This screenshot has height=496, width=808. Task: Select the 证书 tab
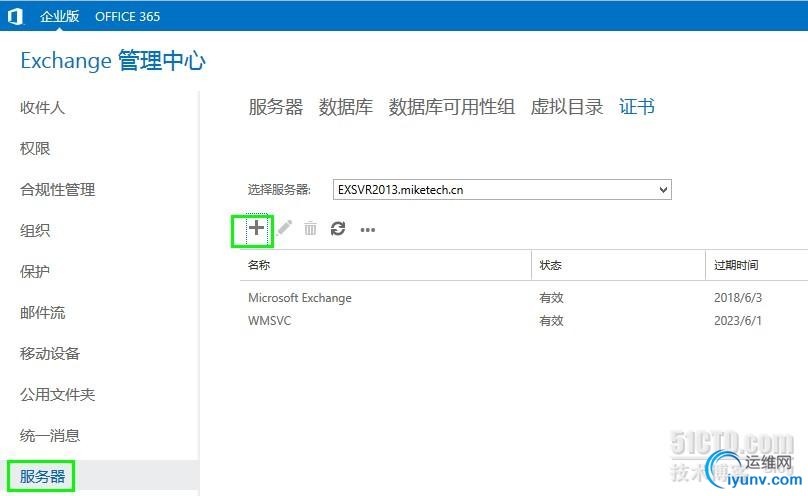point(637,107)
